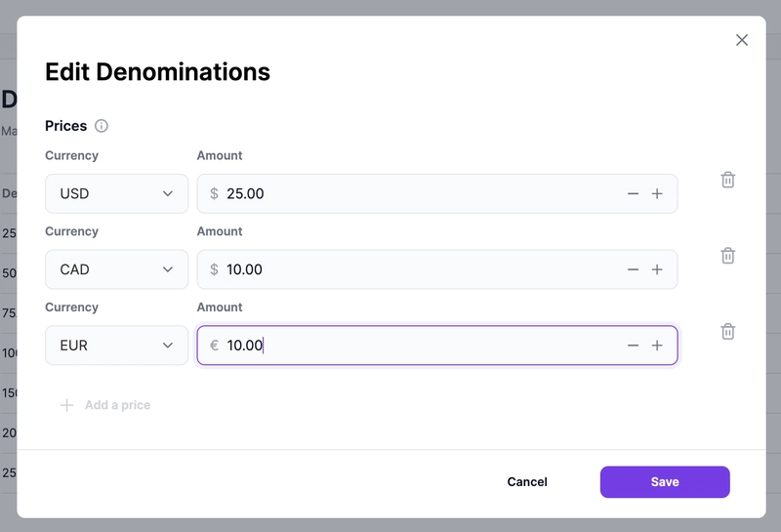Screen dimensions: 781x532
Task: Cancel editing denominations
Action: 527,482
